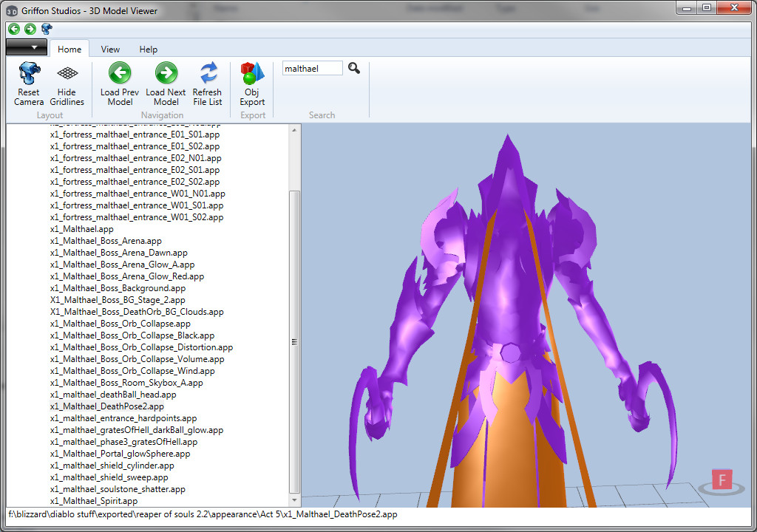Image resolution: width=757 pixels, height=532 pixels.
Task: Click the file path in status bar
Action: coord(203,514)
